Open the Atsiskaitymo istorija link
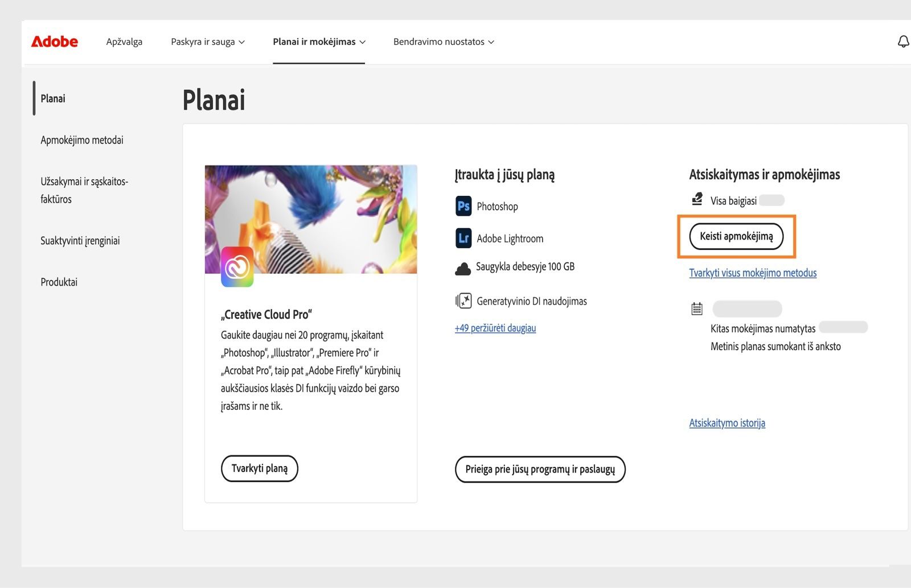Screen dimensions: 911x588 pos(727,423)
